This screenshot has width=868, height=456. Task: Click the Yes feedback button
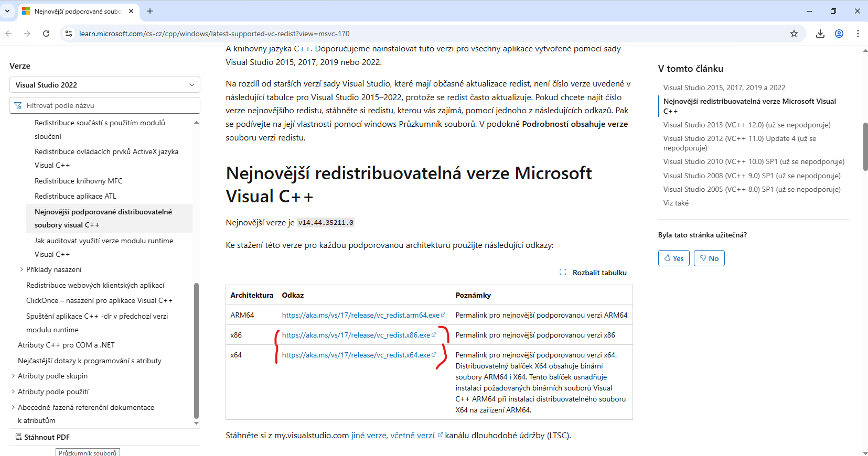673,258
